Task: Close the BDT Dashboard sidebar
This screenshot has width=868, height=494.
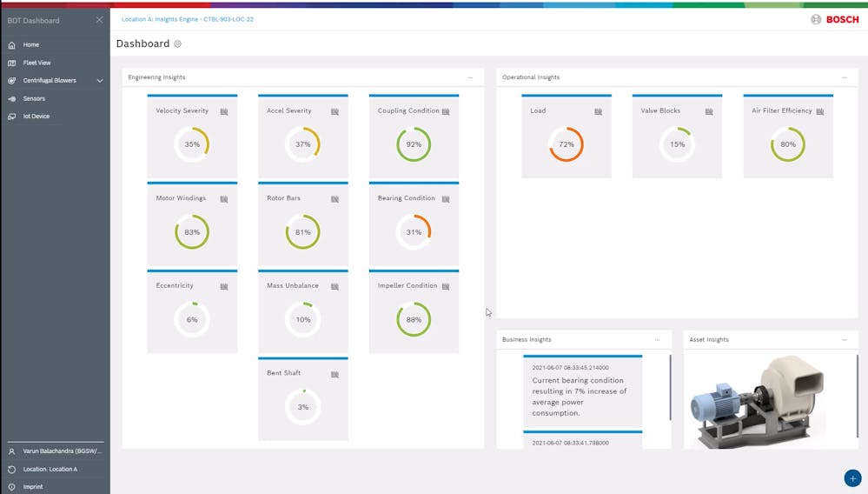Action: (99, 20)
